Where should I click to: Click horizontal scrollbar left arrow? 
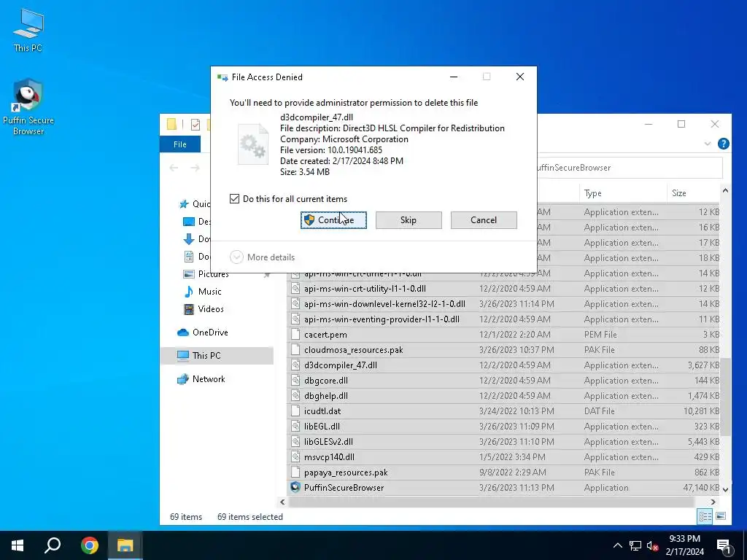coord(282,502)
